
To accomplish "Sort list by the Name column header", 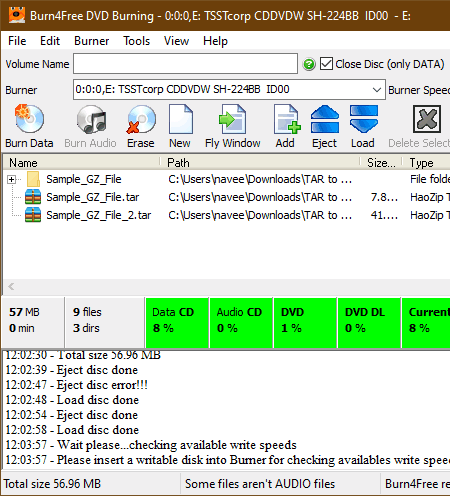I will [x=82, y=163].
